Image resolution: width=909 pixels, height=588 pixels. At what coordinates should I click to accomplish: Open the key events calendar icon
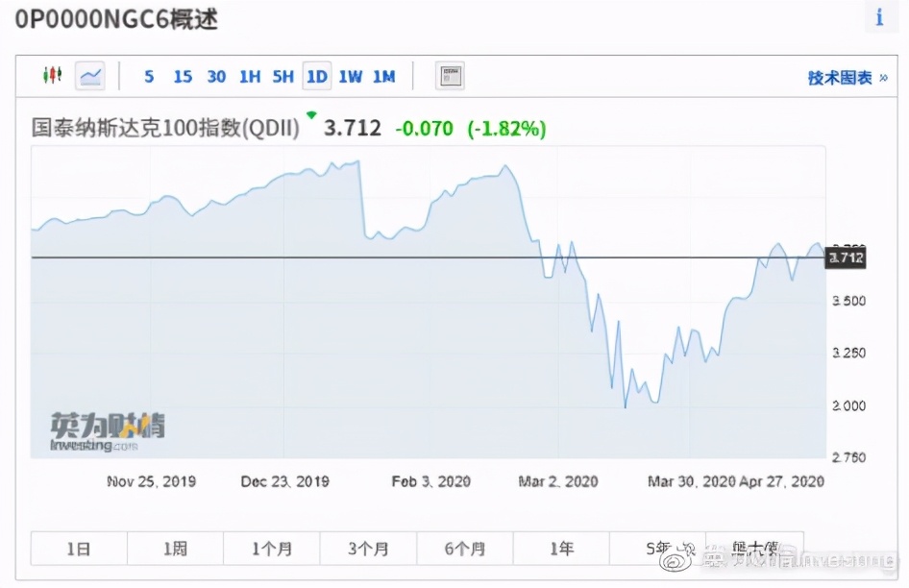coord(450,75)
